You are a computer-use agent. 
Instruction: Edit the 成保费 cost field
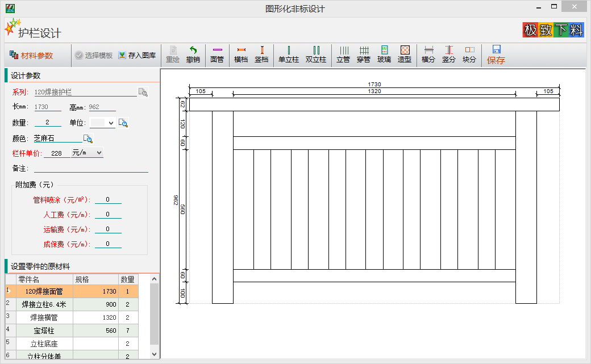(108, 244)
